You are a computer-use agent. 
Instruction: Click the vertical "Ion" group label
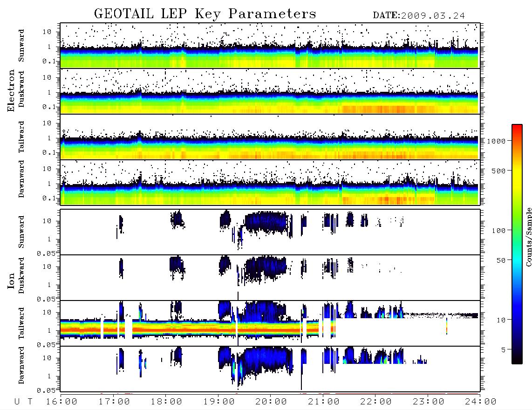[x=11, y=281]
